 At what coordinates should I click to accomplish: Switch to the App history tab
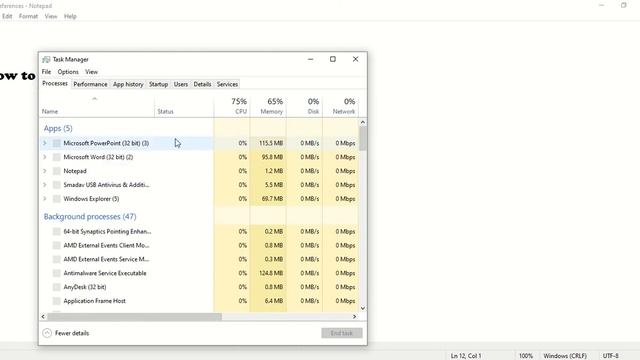tap(128, 84)
